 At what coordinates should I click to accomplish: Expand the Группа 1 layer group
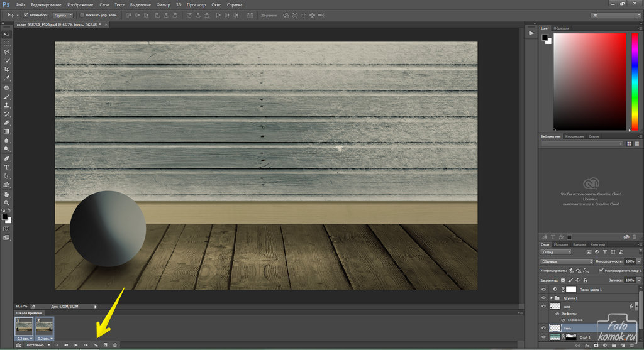pos(552,297)
